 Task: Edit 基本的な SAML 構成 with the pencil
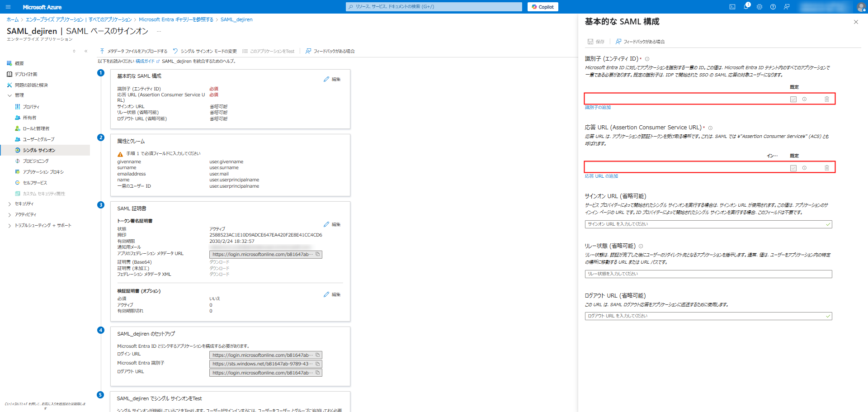point(332,79)
